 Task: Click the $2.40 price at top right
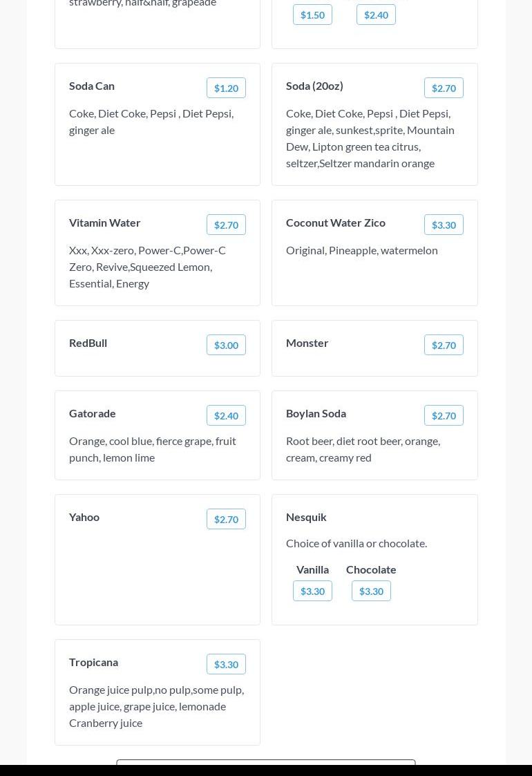376,15
